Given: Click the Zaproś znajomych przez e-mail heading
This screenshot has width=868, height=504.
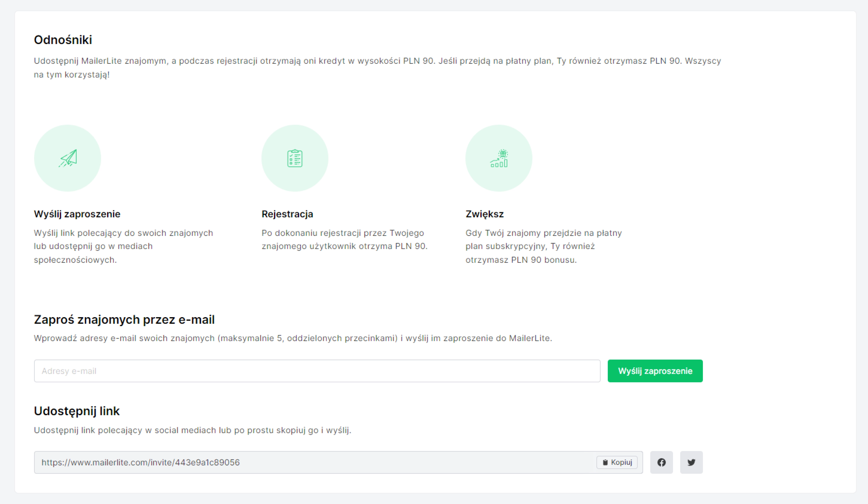Looking at the screenshot, I should (x=124, y=320).
